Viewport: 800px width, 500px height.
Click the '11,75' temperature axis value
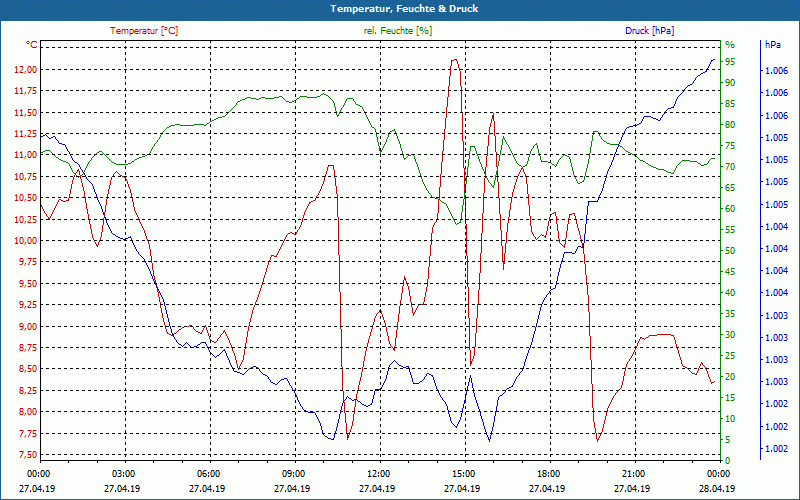pos(26,91)
